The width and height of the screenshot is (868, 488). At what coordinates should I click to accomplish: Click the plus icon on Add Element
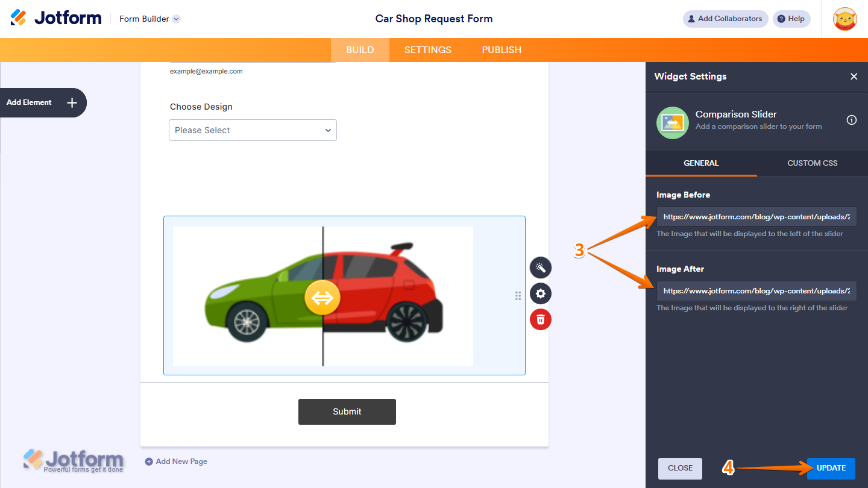coord(72,102)
